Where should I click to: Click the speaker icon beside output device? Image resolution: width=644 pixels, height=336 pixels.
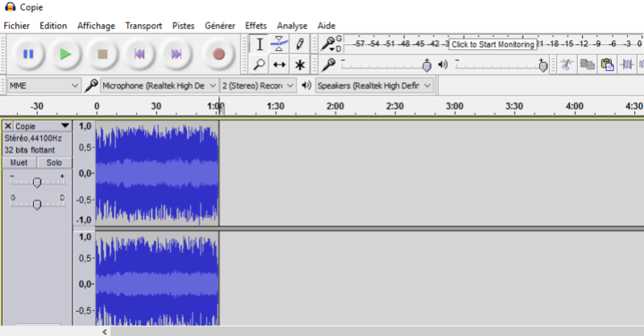(306, 85)
